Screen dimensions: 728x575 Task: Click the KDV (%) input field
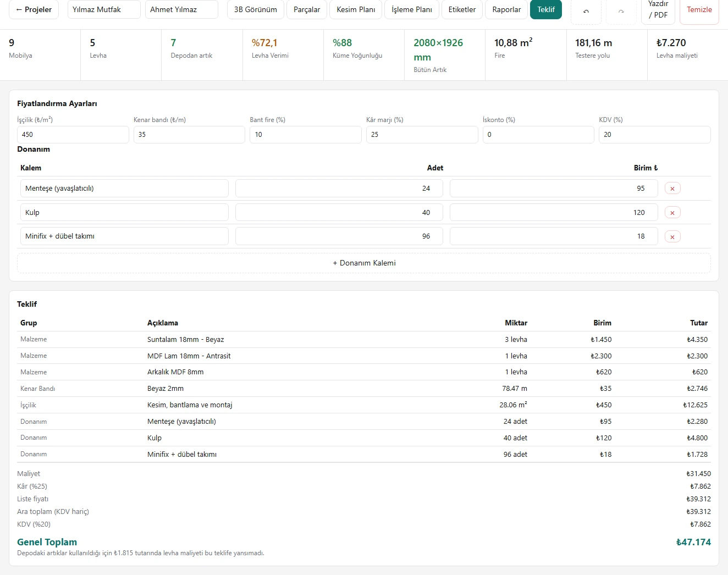click(x=655, y=135)
